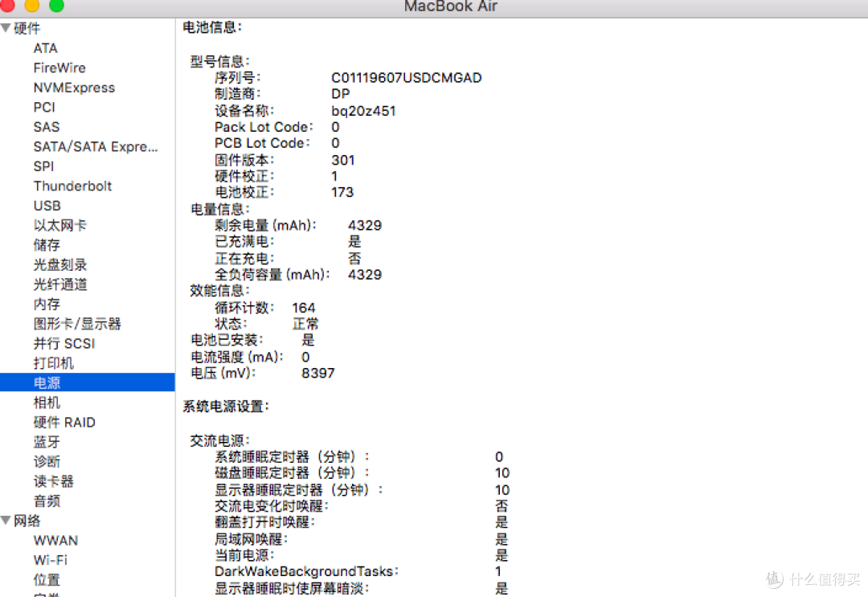Image resolution: width=868 pixels, height=597 pixels.
Task: Open the NVMExpress sidebar entry
Action: click(x=74, y=88)
